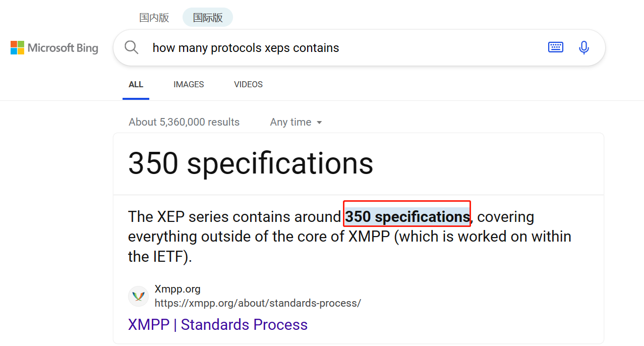Click the highlighted 350 specifications text

click(407, 216)
